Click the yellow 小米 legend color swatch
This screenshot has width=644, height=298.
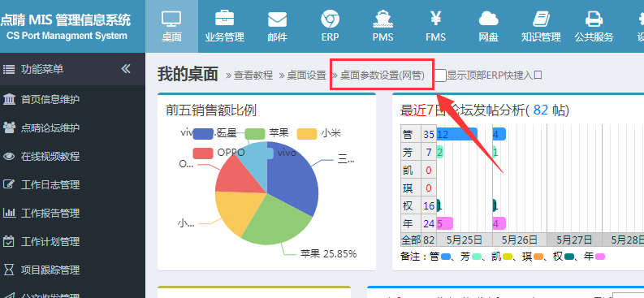(x=306, y=134)
